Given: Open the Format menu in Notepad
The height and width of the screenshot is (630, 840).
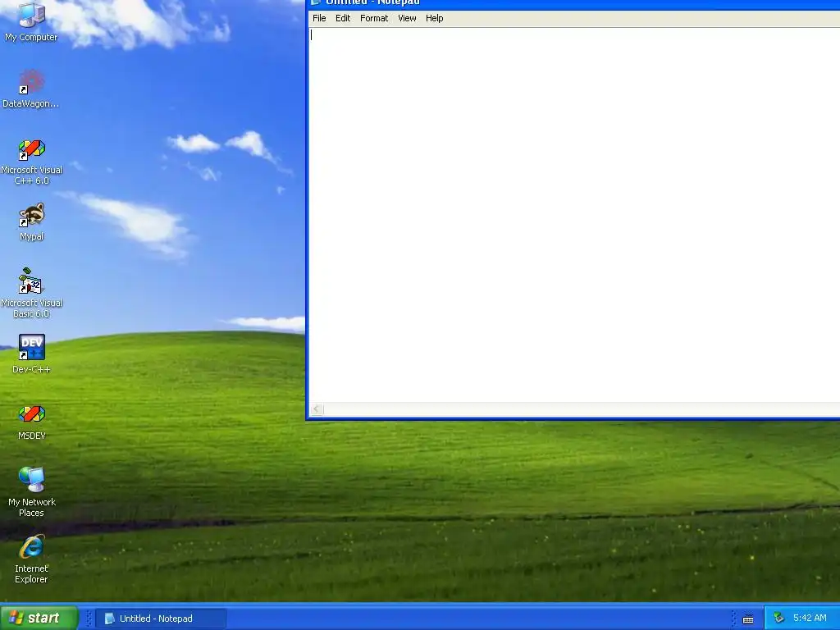Looking at the screenshot, I should click(374, 18).
